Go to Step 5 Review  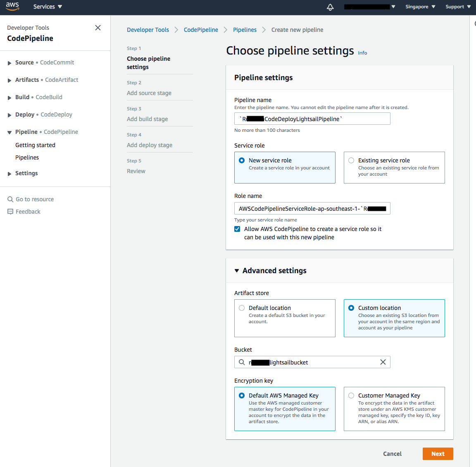[x=136, y=171]
